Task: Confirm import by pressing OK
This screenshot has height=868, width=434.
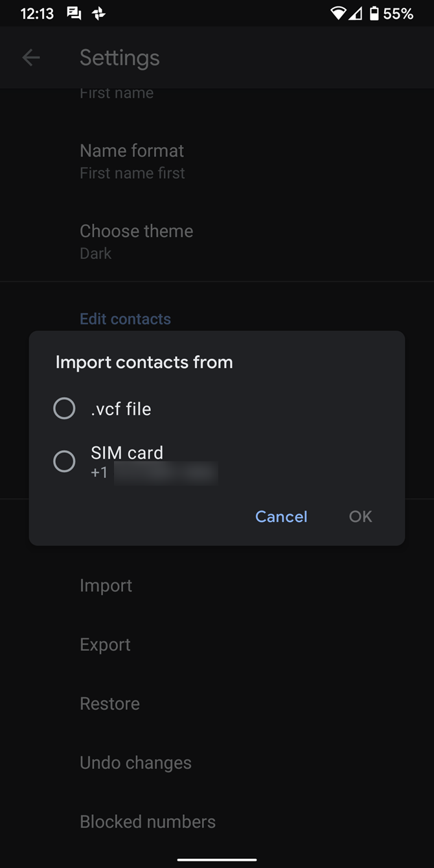Action: 360,516
